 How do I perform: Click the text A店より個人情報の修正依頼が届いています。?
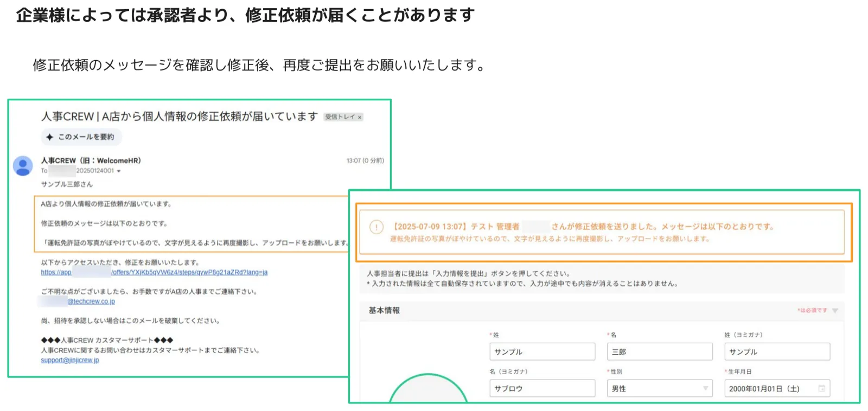point(107,204)
